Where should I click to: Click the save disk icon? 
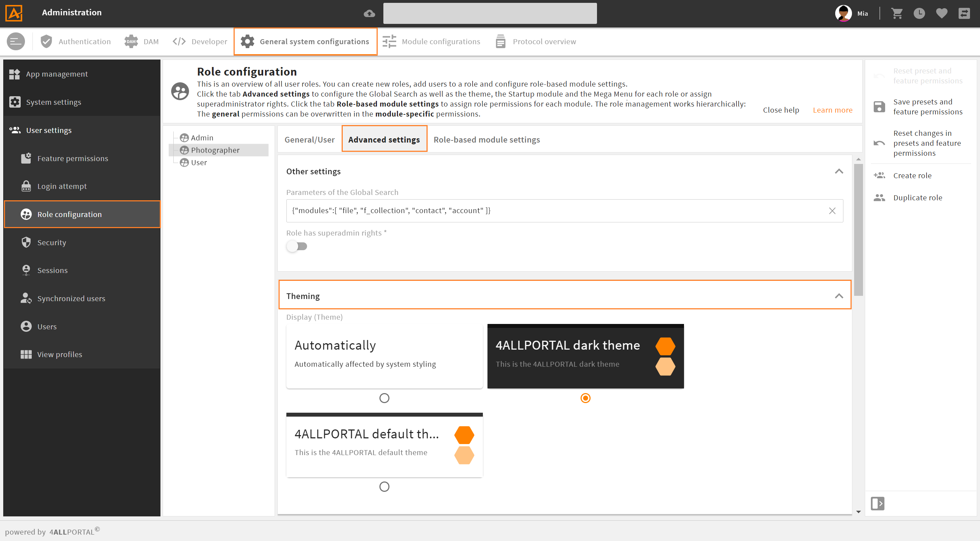tap(879, 107)
